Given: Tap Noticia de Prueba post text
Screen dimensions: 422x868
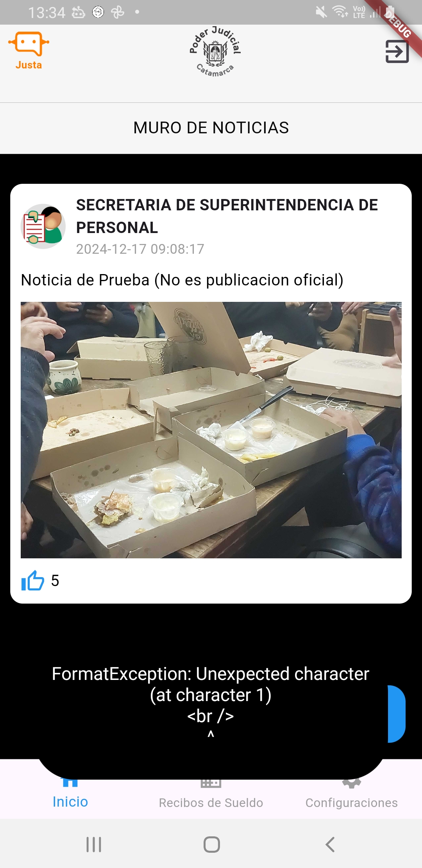Looking at the screenshot, I should point(182,280).
